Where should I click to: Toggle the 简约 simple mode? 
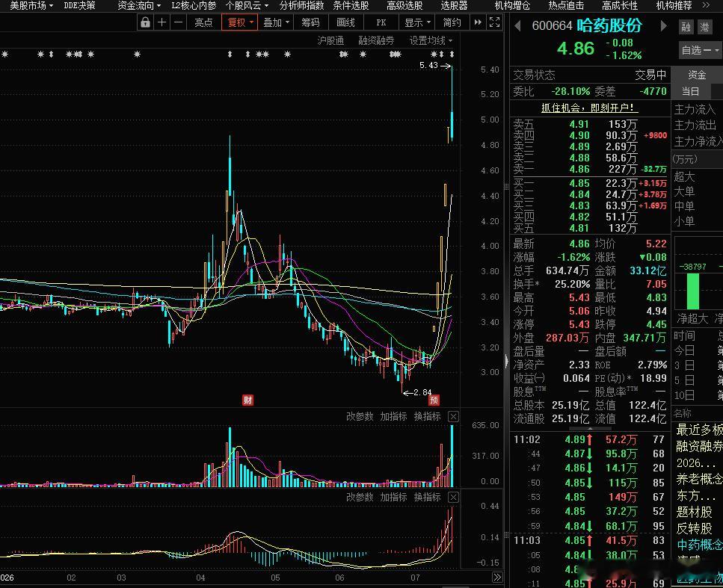pyautogui.click(x=452, y=22)
